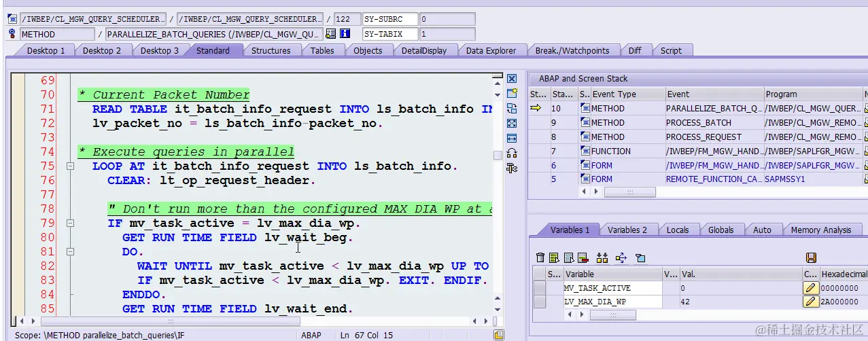Click the source icon in stack row 7 FUNCTION
The height and width of the screenshot is (341, 868).
pyautogui.click(x=585, y=151)
